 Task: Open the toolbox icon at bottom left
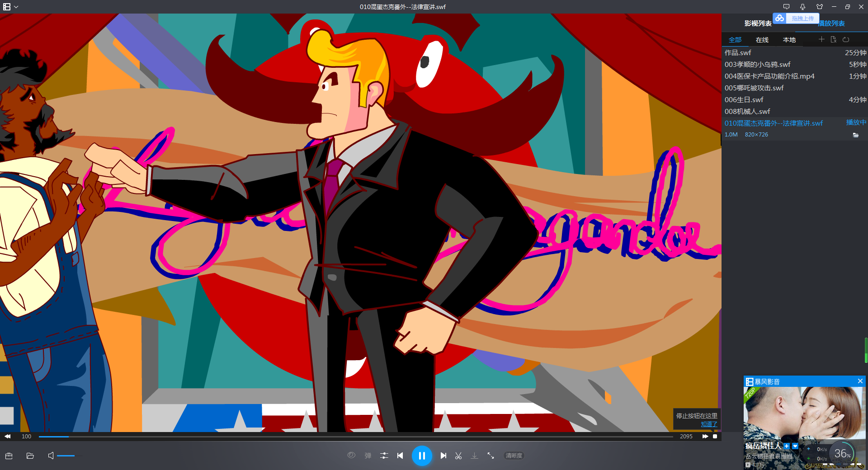pos(9,456)
